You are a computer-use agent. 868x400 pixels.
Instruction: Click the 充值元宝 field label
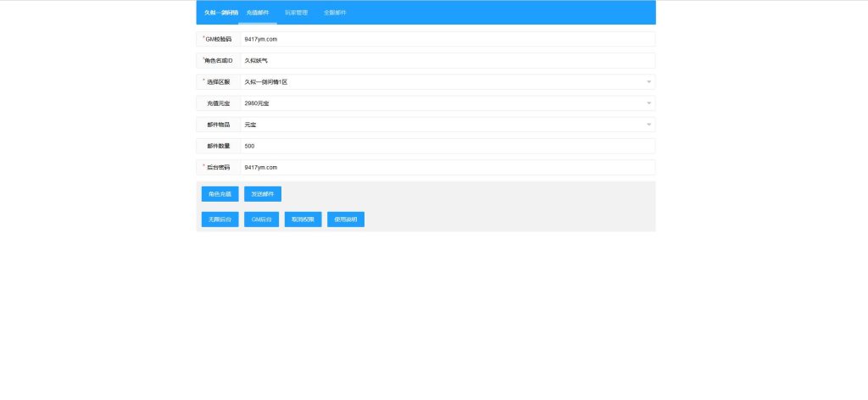point(219,103)
